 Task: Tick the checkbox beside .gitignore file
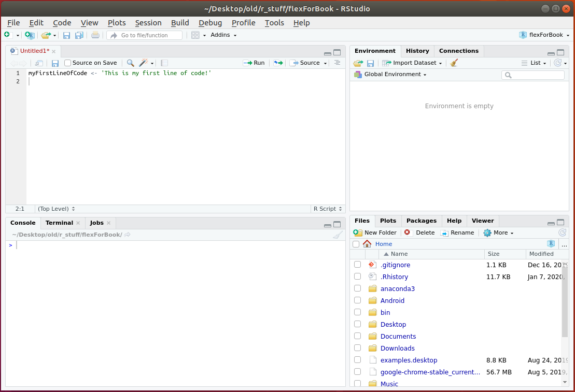point(357,265)
